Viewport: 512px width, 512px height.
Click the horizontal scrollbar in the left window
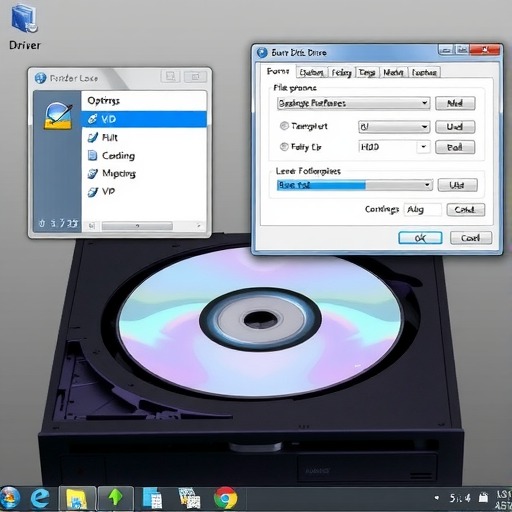pos(137,226)
